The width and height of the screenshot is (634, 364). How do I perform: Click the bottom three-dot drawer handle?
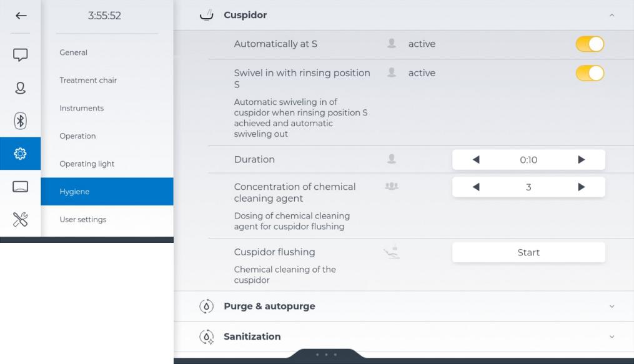326,355
